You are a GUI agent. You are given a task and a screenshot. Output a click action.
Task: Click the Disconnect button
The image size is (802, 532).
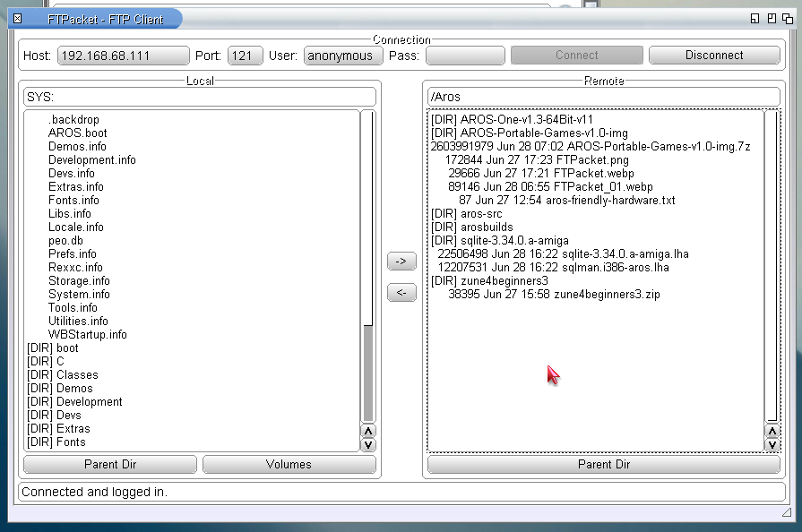pyautogui.click(x=714, y=56)
